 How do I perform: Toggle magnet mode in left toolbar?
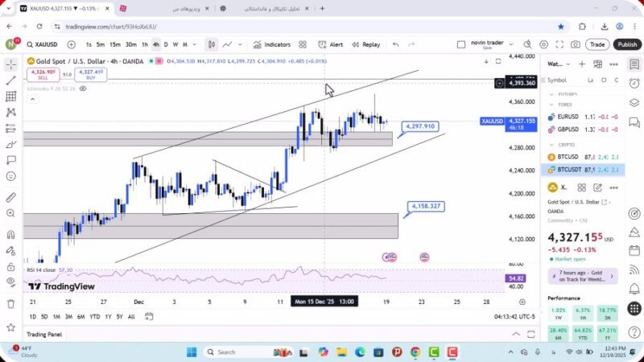[10, 235]
